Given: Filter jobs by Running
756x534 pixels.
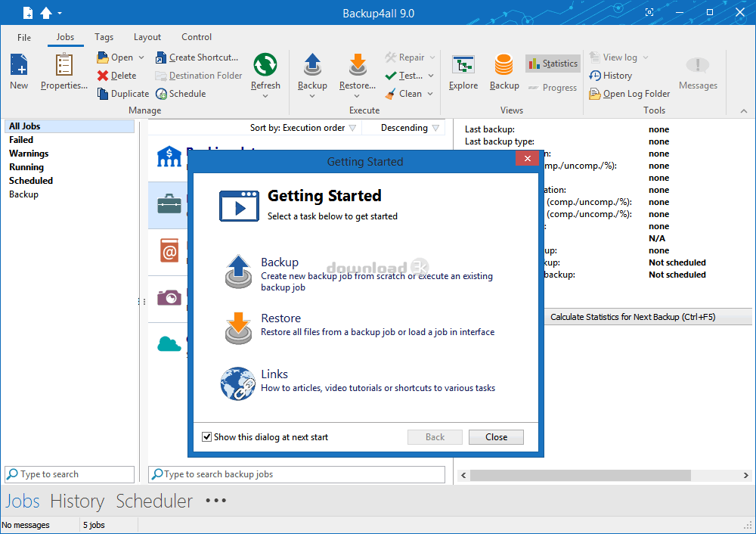Looking at the screenshot, I should pyautogui.click(x=26, y=167).
